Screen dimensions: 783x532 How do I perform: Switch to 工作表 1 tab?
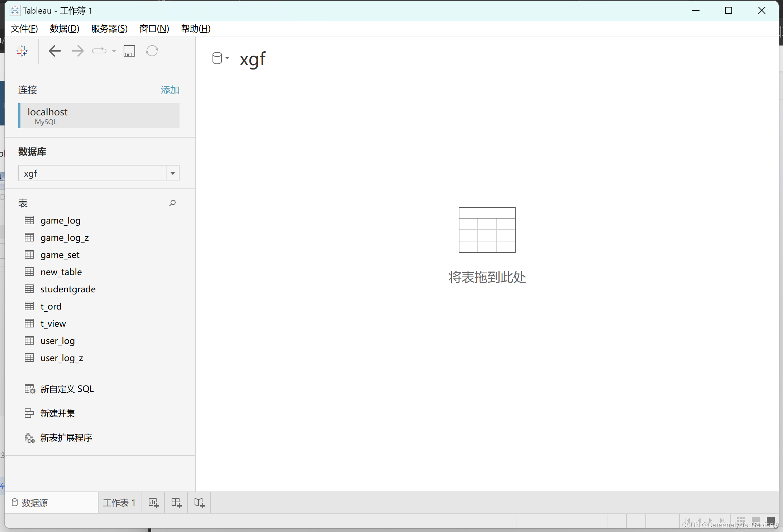tap(119, 503)
